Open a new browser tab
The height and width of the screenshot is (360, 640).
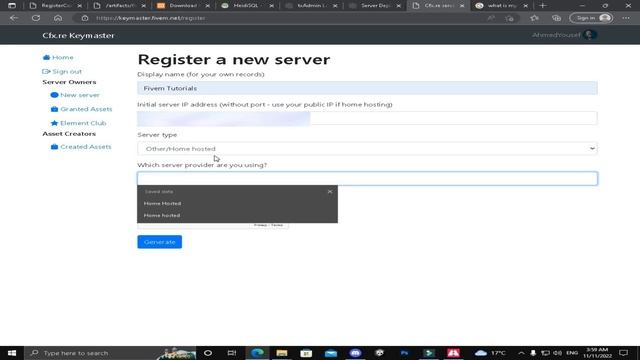click(x=542, y=6)
